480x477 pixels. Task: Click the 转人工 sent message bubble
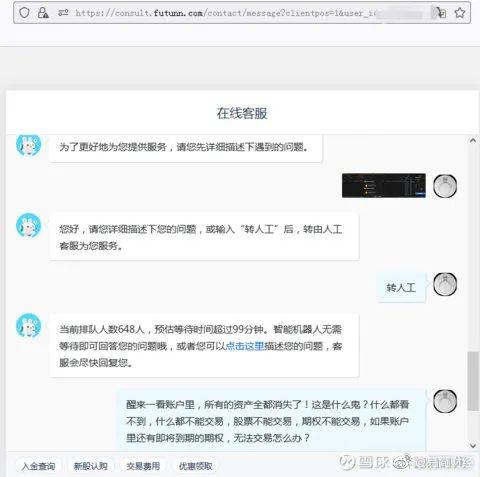[x=401, y=288]
